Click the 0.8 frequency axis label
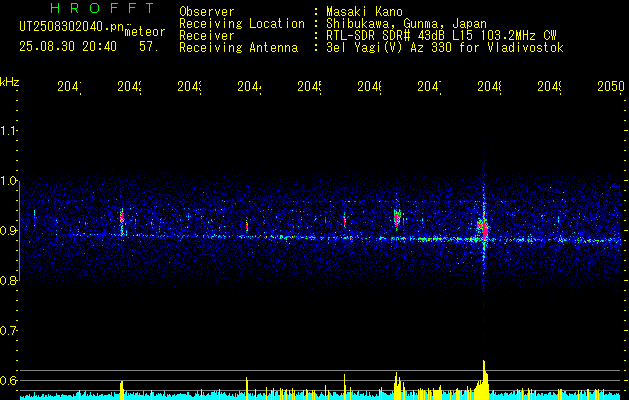The width and height of the screenshot is (629, 400). 8,280
